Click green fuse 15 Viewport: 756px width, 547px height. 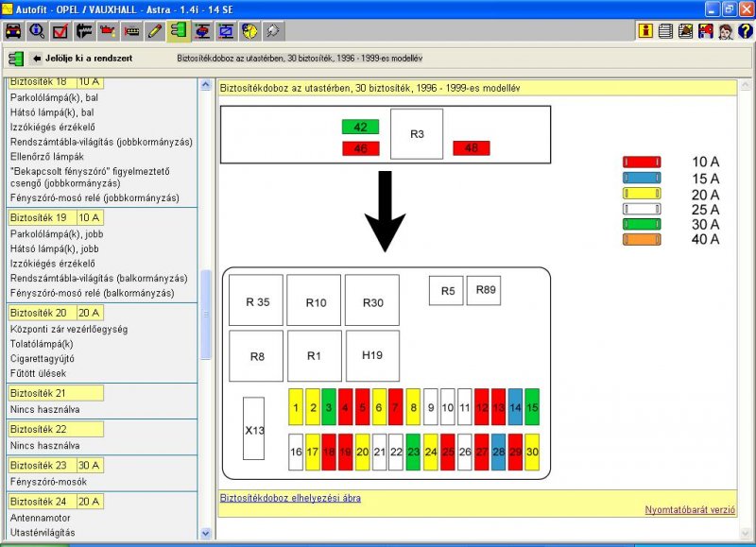click(x=532, y=407)
